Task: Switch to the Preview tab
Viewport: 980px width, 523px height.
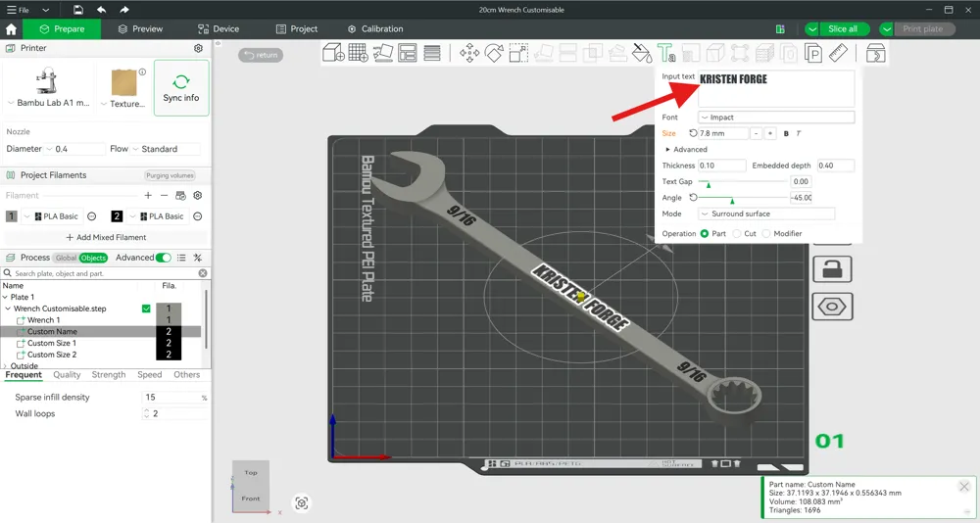Action: pyautogui.click(x=140, y=28)
